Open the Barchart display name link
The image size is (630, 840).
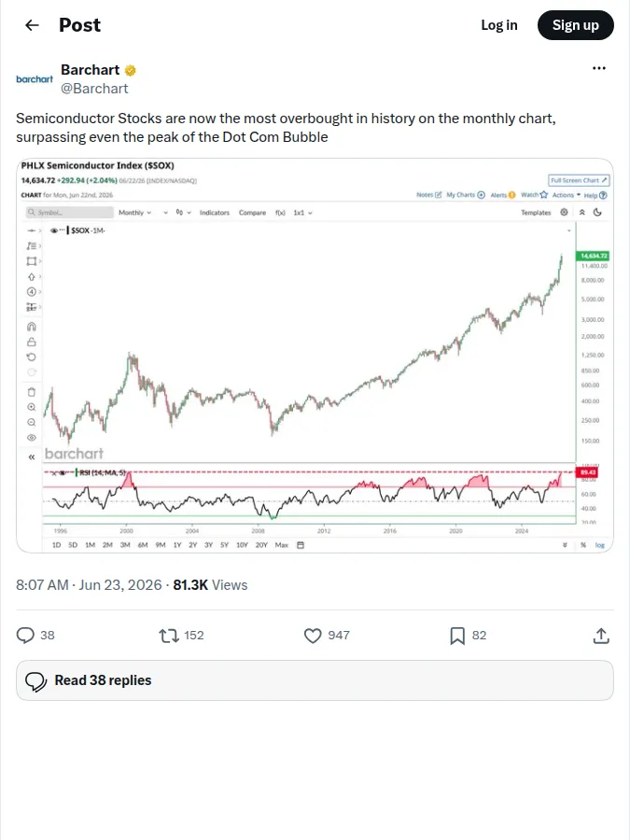pyautogui.click(x=90, y=70)
